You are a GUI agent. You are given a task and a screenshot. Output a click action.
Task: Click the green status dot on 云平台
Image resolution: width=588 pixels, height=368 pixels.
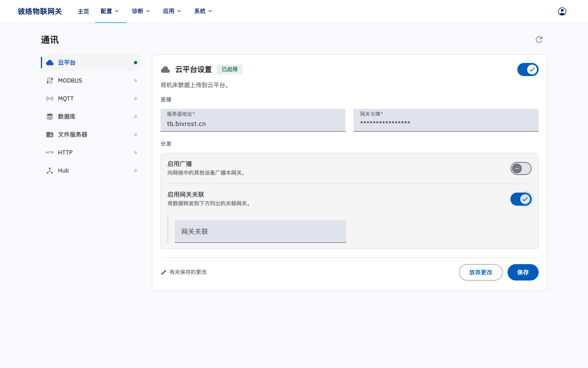tap(136, 63)
